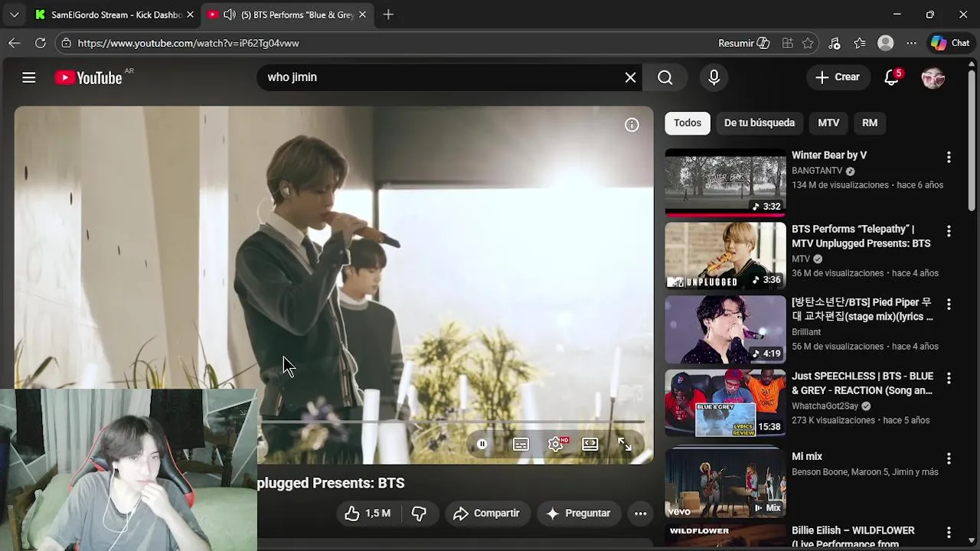Click the browser address bar URL

point(188,44)
